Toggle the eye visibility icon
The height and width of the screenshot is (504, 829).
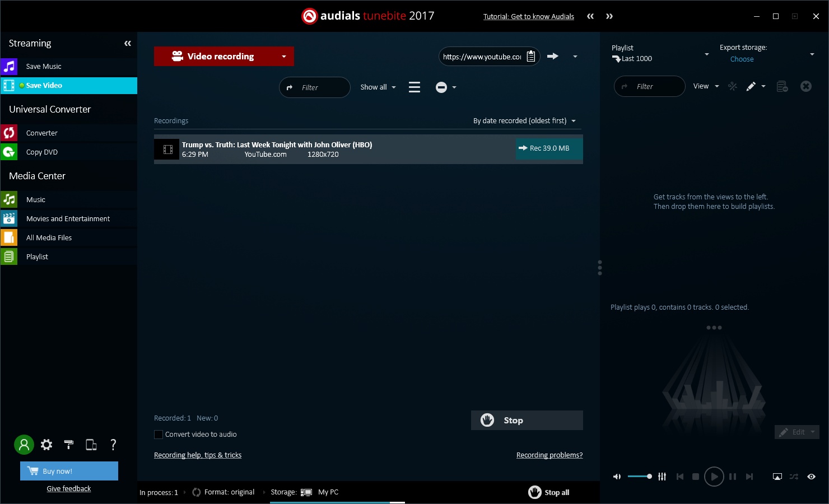[811, 477]
